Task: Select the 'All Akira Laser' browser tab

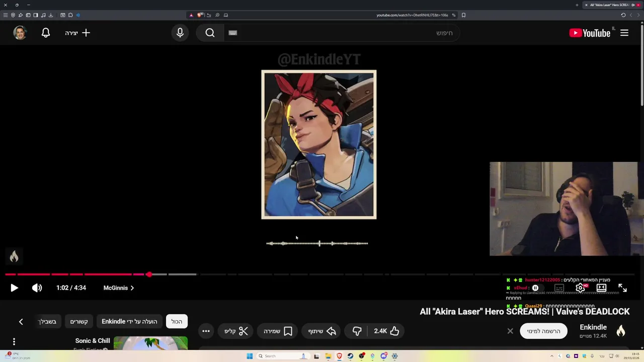Action: click(x=611, y=5)
